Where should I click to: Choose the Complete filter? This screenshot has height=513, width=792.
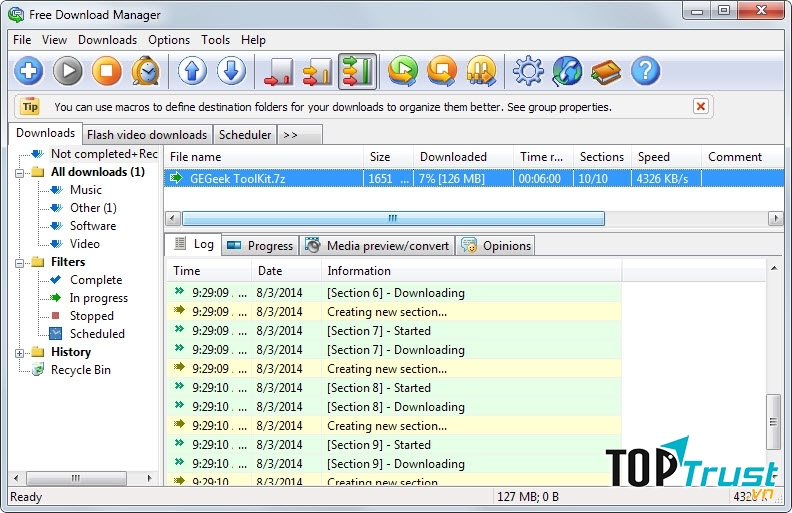pyautogui.click(x=96, y=280)
